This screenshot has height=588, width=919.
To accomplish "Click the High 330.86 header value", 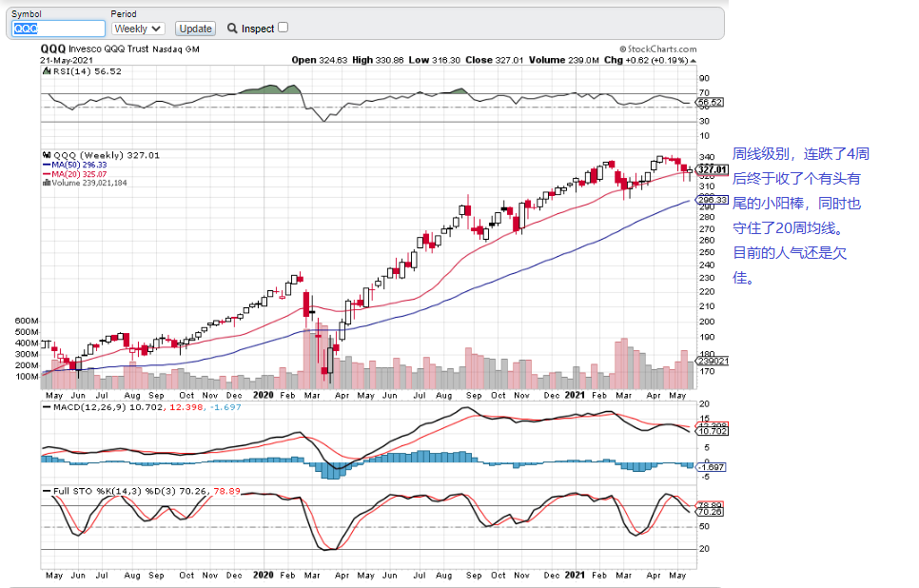I will click(x=378, y=60).
